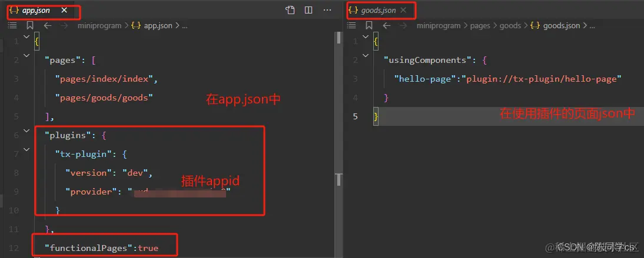Go forward using app.json pane's right arrow
The width and height of the screenshot is (644, 258).
click(65, 25)
